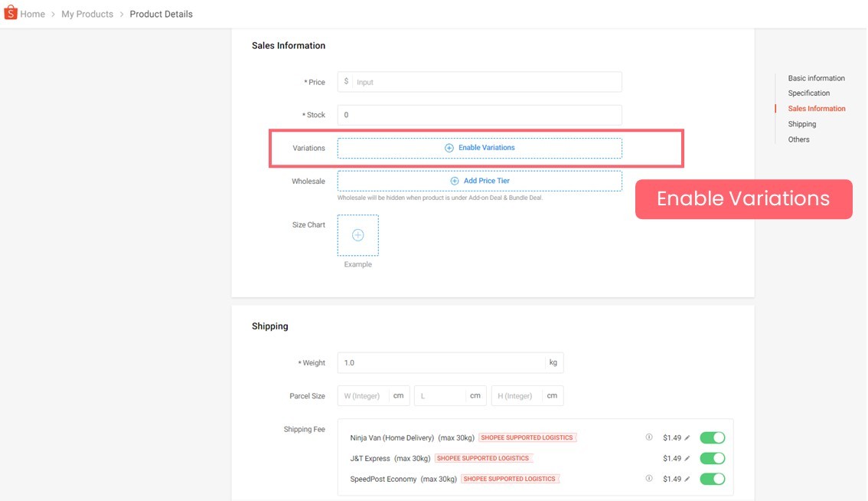Click the J&T Express label
The height and width of the screenshot is (501, 868).
coord(370,458)
